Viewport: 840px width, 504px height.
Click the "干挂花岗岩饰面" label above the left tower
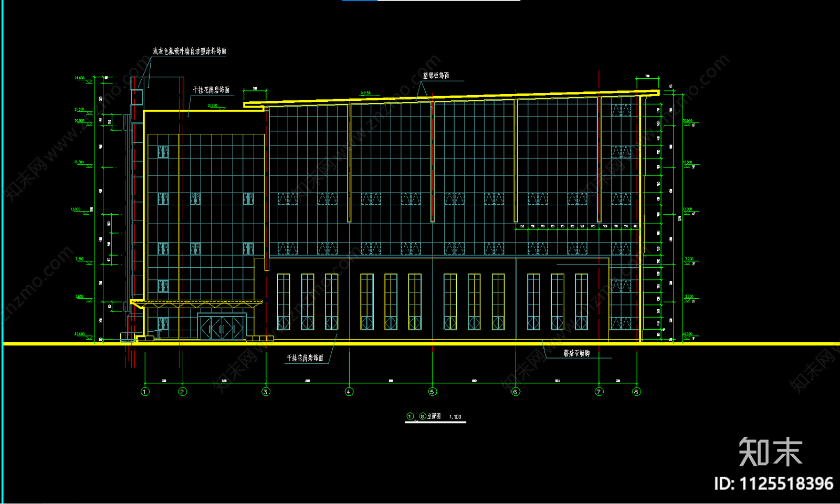coord(211,90)
